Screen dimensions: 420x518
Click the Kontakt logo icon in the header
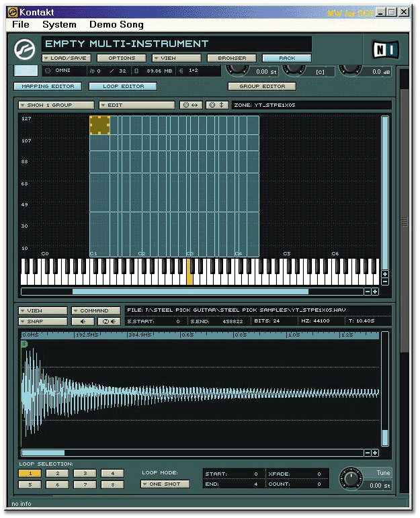tap(26, 48)
